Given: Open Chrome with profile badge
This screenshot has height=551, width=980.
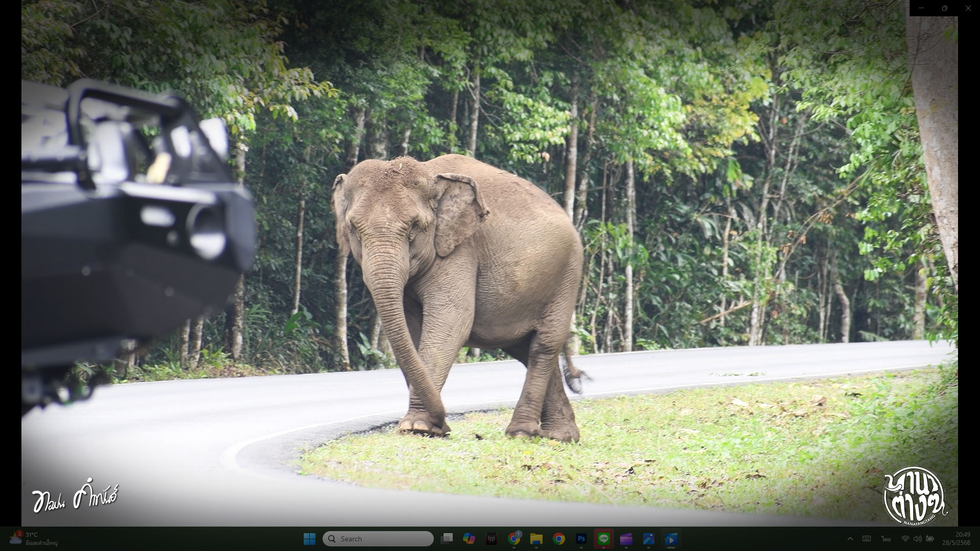Looking at the screenshot, I should 514,539.
